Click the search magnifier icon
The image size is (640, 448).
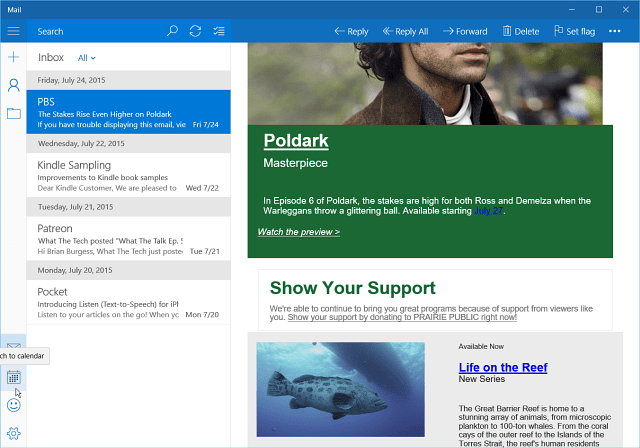point(172,31)
